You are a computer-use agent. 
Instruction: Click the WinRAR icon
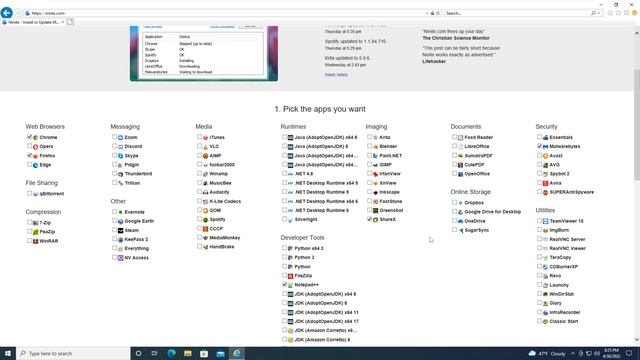[36, 241]
